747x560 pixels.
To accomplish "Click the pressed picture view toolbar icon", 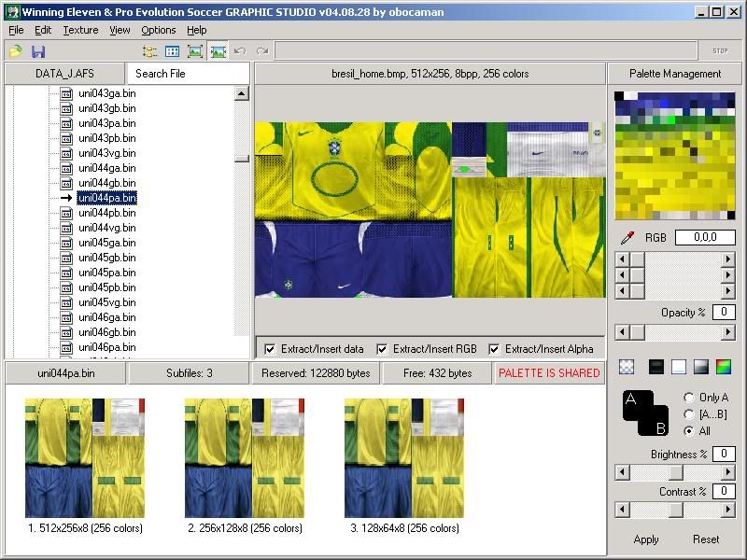I will (x=218, y=51).
